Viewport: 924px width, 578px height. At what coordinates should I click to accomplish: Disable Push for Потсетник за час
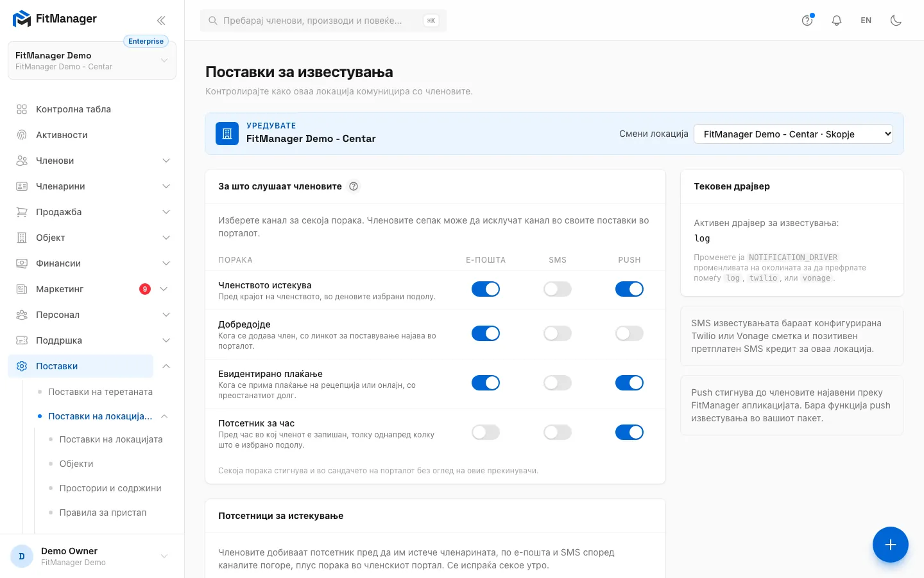coord(629,432)
